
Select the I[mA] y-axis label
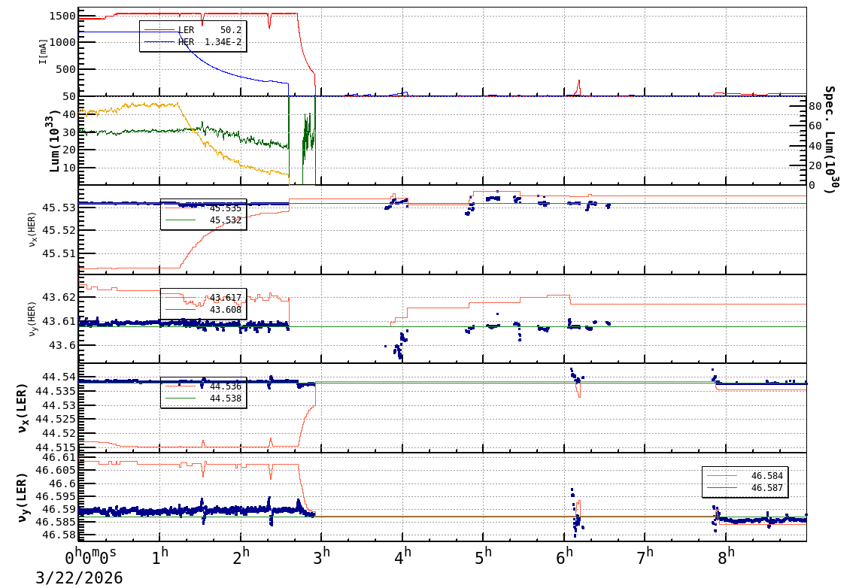tap(43, 51)
